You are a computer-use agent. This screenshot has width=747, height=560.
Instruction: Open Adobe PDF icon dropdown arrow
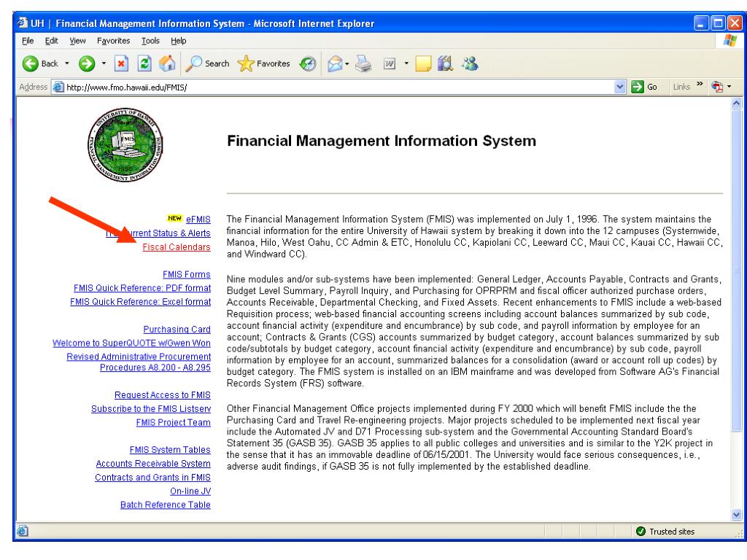point(729,87)
